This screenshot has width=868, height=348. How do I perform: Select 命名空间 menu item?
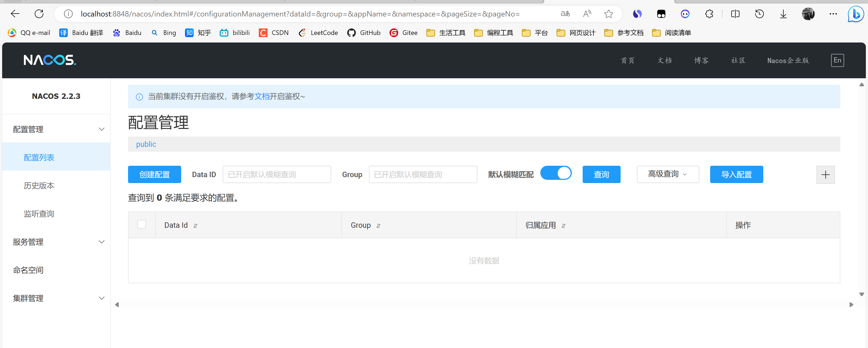[28, 270]
